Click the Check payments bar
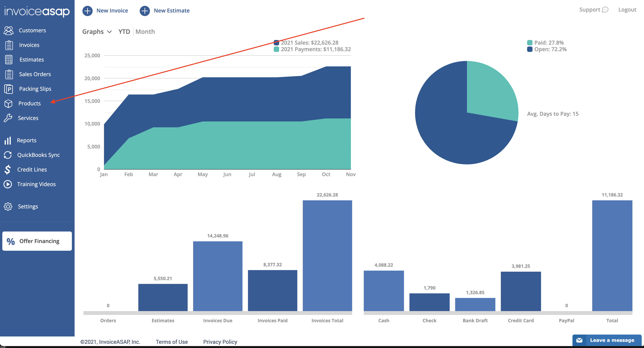This screenshot has width=644, height=348. click(429, 302)
